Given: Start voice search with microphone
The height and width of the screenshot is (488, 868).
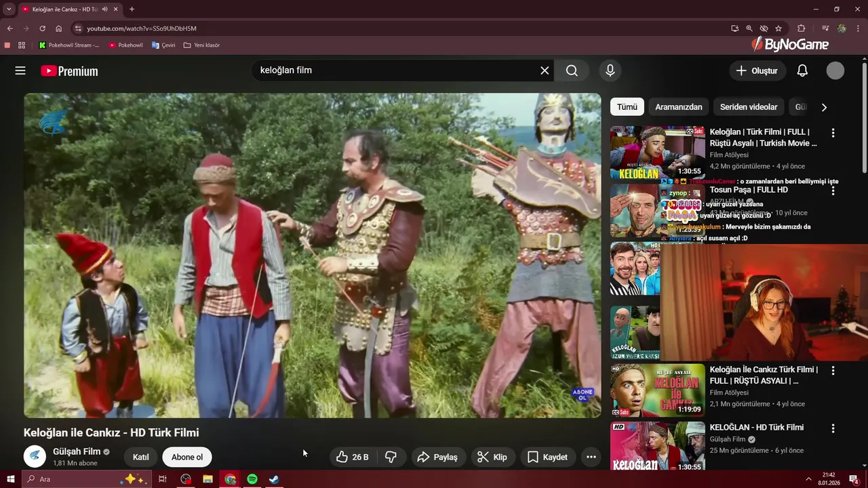Looking at the screenshot, I should 610,70.
